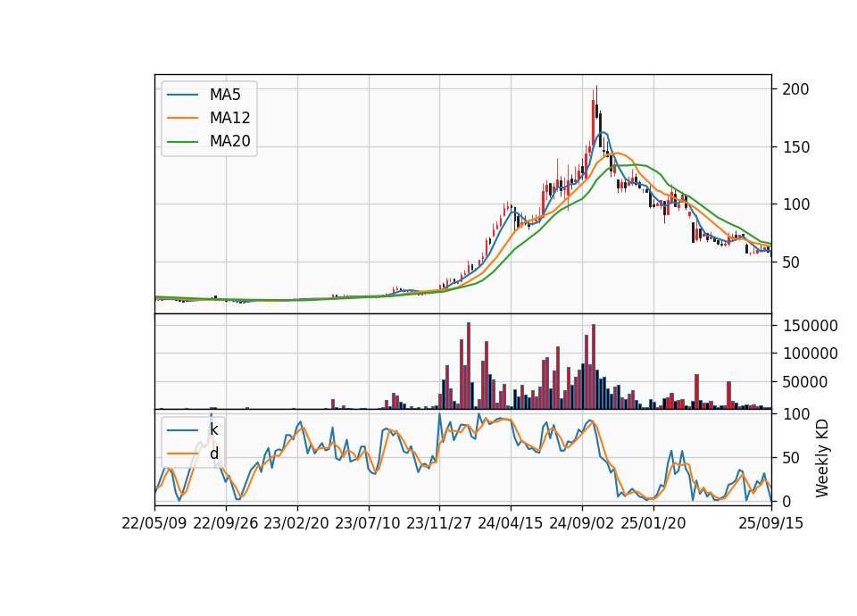Click the 23/11/27 date tick label
This screenshot has width=857, height=616.
click(x=439, y=523)
